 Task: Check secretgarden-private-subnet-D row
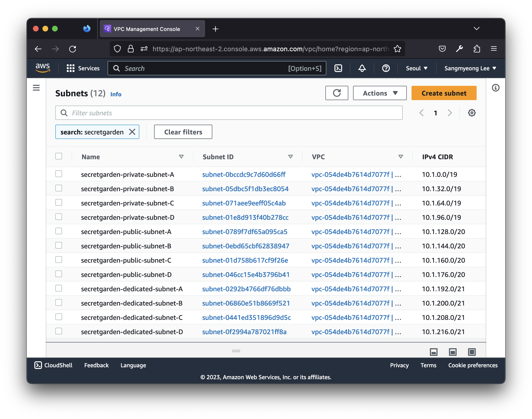[59, 217]
